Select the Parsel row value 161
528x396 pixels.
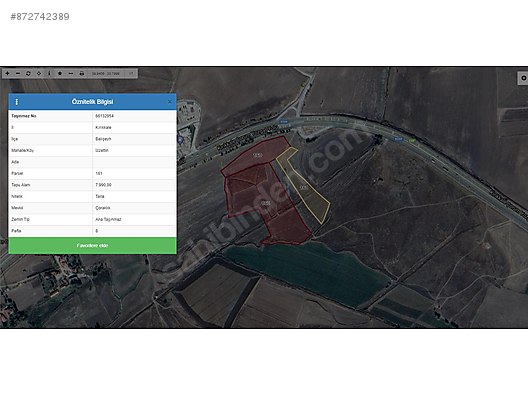click(x=92, y=173)
